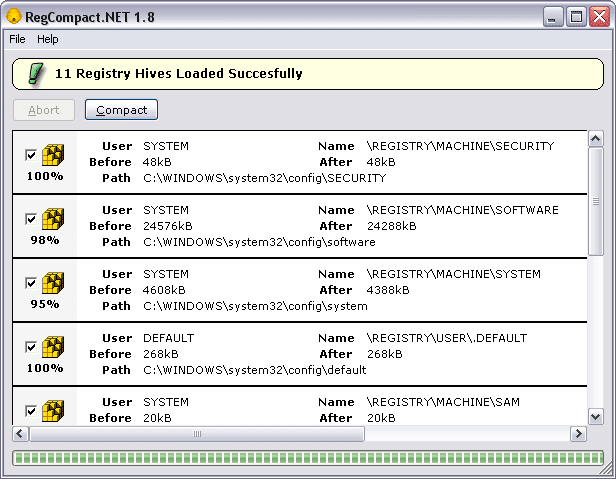Open the Help menu

tap(48, 39)
